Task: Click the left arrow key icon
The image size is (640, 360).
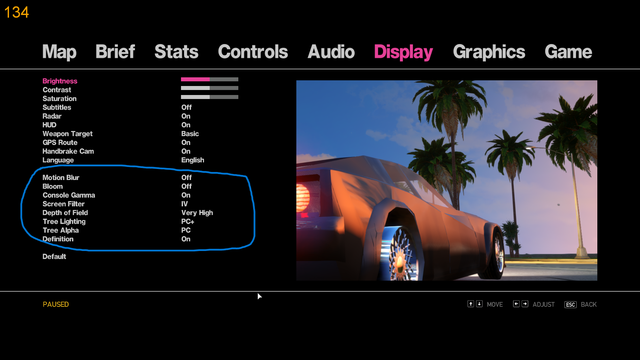Action: [516, 304]
